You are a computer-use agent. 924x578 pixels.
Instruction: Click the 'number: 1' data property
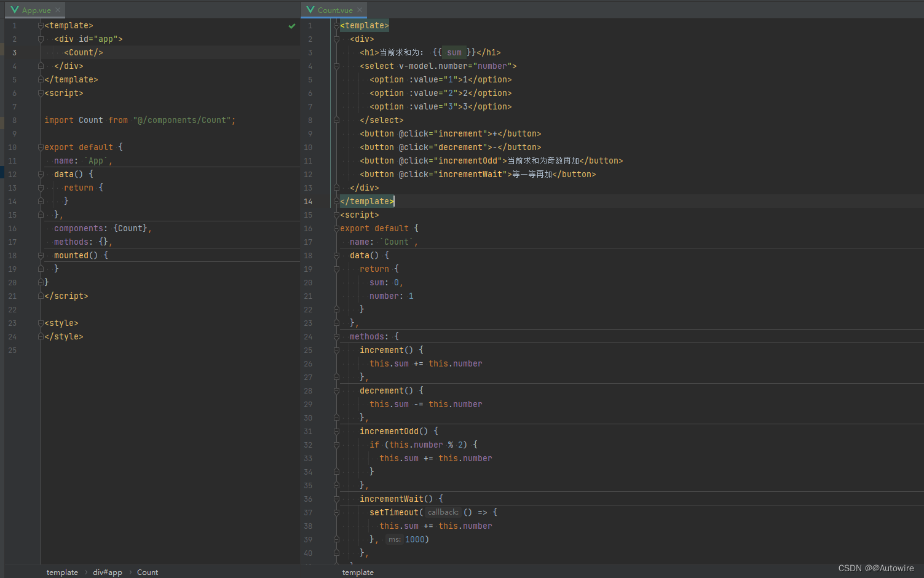[392, 296]
